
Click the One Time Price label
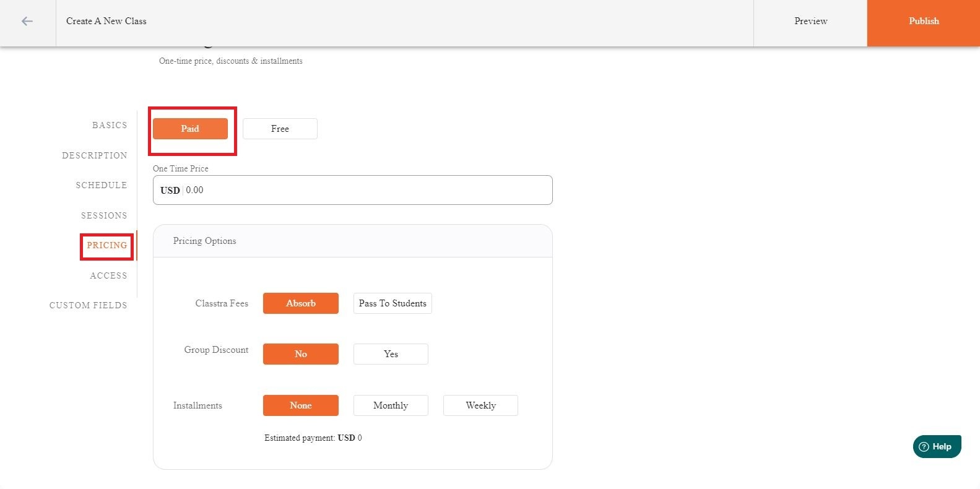181,168
